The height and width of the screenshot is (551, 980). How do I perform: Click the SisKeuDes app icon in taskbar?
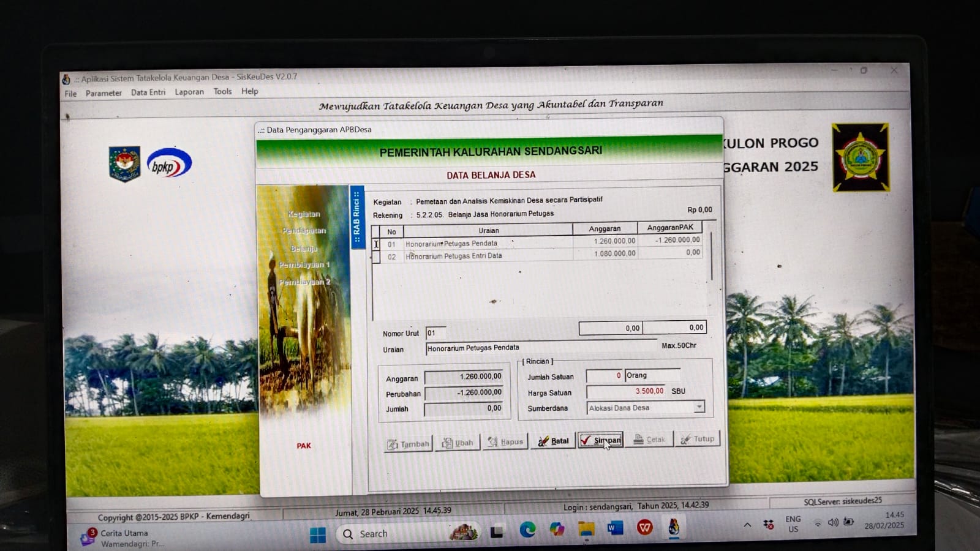tap(674, 527)
